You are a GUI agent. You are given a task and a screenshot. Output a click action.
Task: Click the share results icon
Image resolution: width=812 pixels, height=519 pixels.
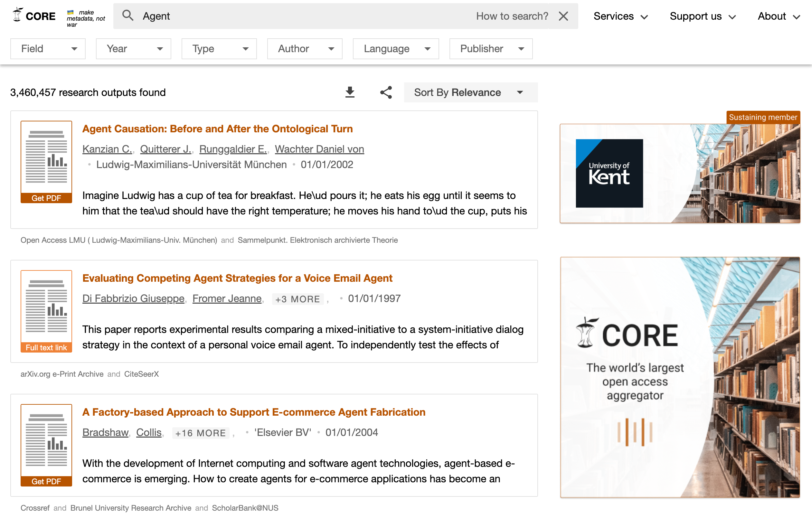click(386, 92)
